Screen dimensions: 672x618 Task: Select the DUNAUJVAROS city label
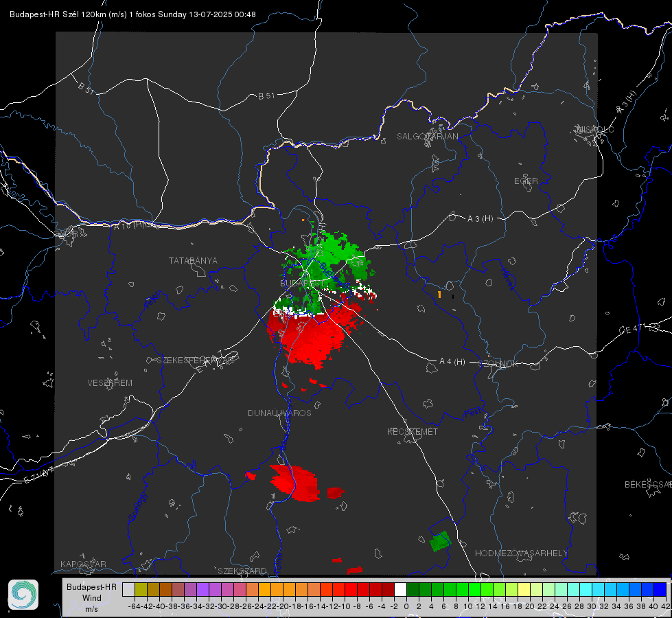point(279,413)
